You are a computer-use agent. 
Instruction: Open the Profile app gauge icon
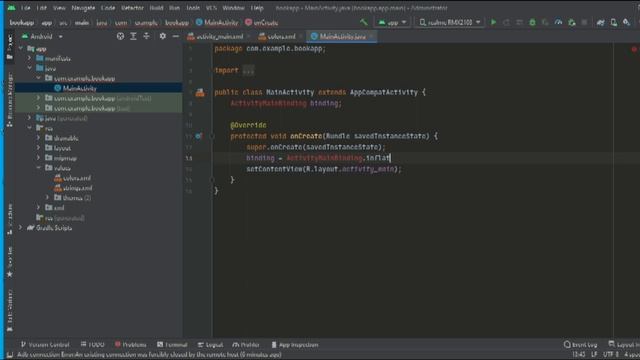[x=558, y=22]
